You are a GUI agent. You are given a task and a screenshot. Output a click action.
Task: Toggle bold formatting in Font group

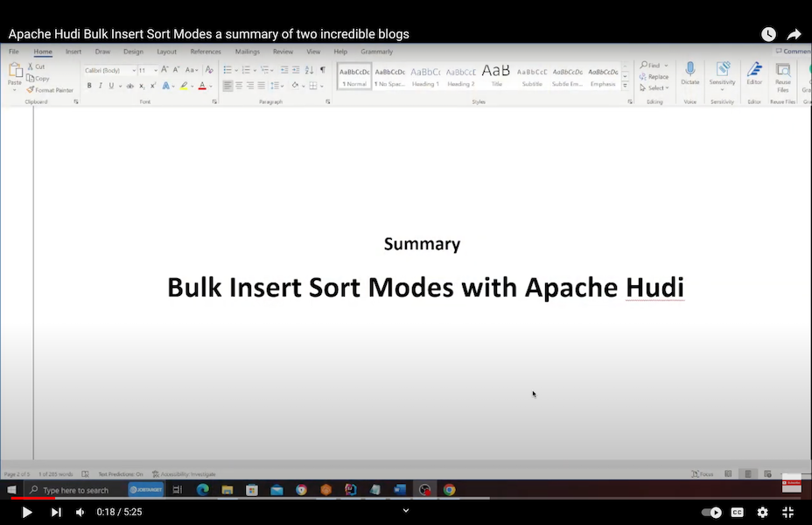[x=89, y=86]
